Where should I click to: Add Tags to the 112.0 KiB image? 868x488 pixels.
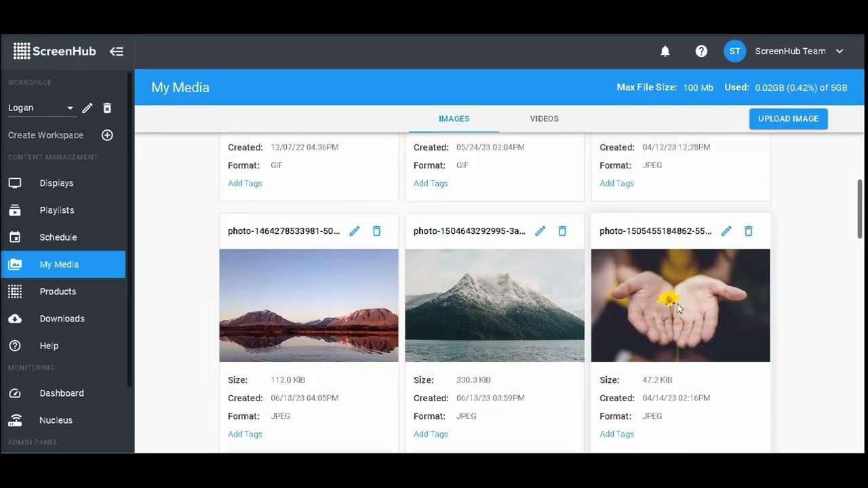pos(245,434)
